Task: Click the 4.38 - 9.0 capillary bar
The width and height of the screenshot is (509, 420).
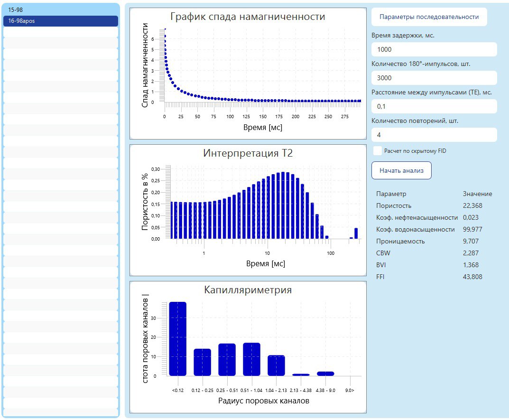Action: tap(325, 373)
